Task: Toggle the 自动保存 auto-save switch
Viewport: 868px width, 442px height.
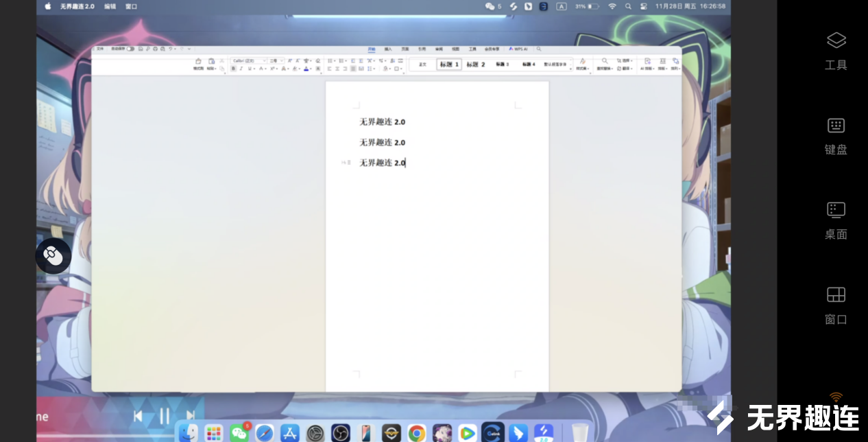Action: pos(130,49)
